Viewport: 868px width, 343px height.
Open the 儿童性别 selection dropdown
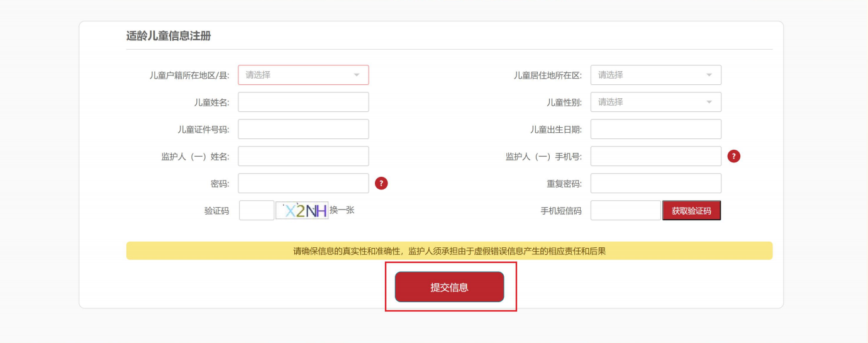655,102
